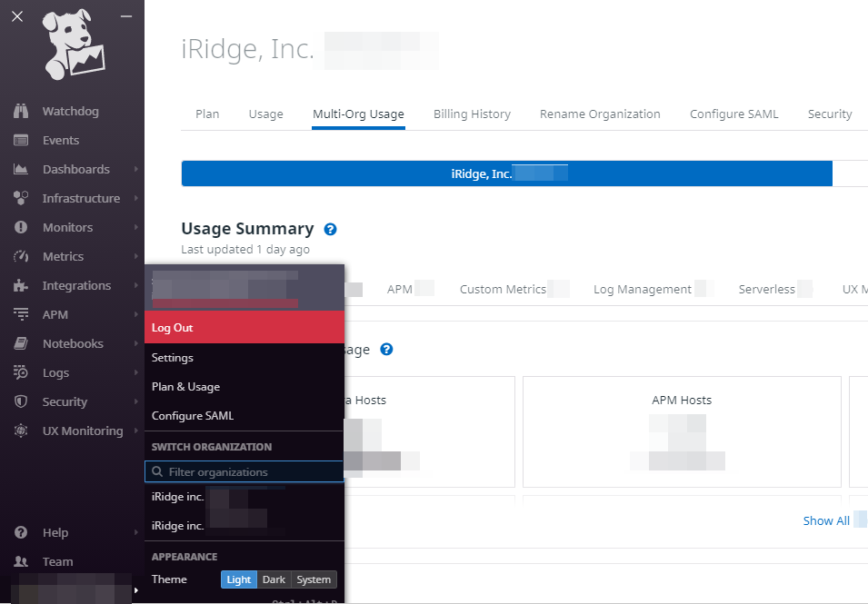Expand the UX Monitoring submenu arrow
This screenshot has height=604, width=868.
coord(135,431)
